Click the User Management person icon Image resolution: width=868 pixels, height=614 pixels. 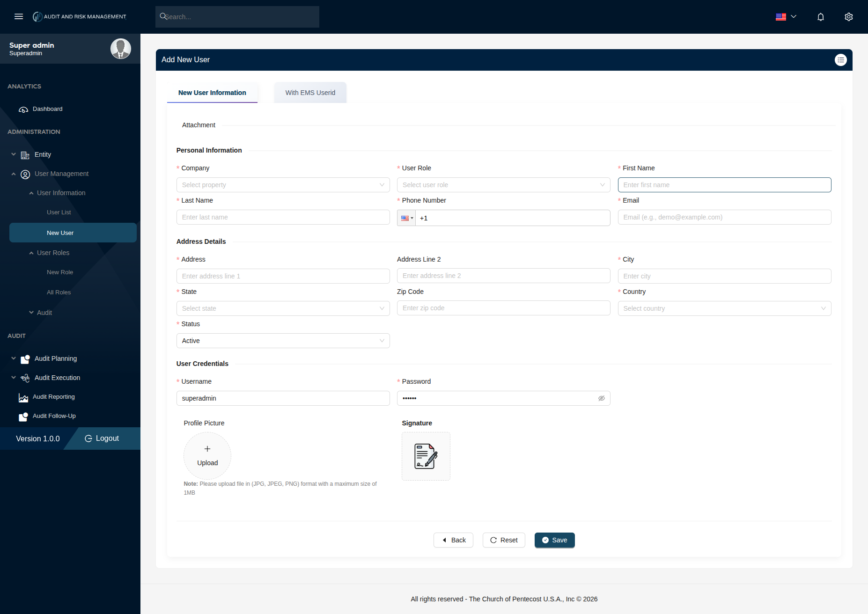click(x=25, y=174)
